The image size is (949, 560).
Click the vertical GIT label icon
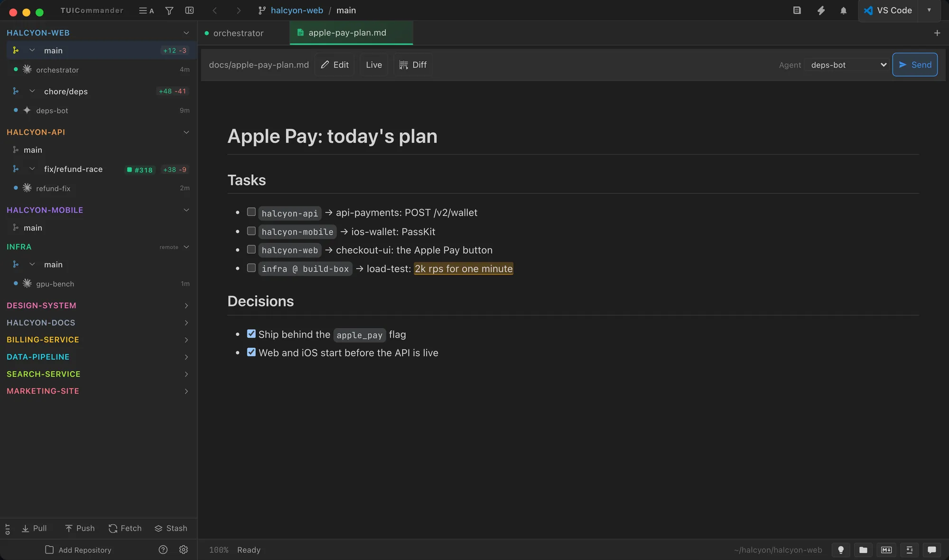(x=8, y=529)
